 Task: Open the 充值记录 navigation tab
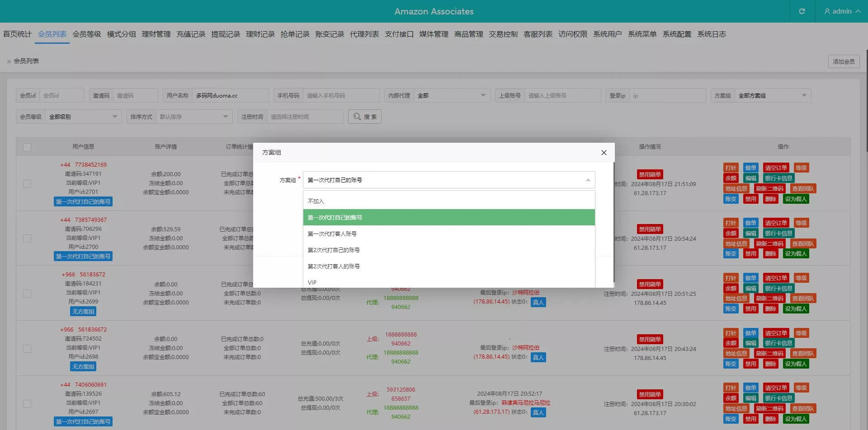pos(191,34)
